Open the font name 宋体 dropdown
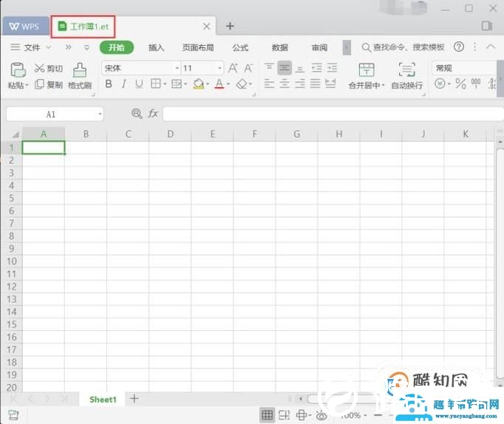 click(x=177, y=68)
